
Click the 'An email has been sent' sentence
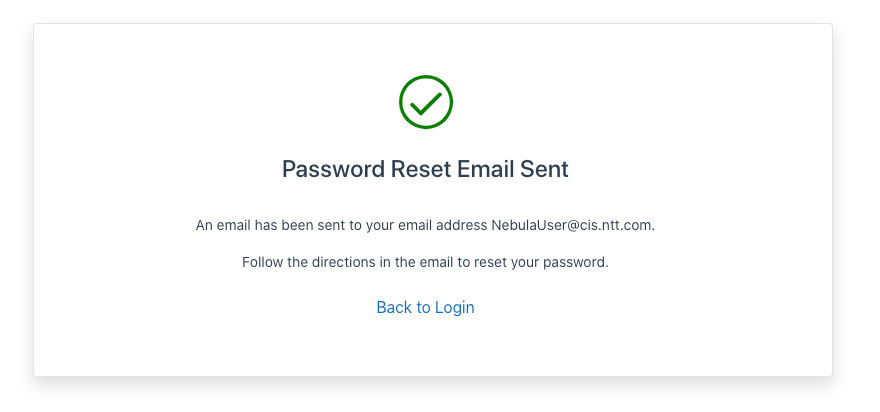pos(425,226)
